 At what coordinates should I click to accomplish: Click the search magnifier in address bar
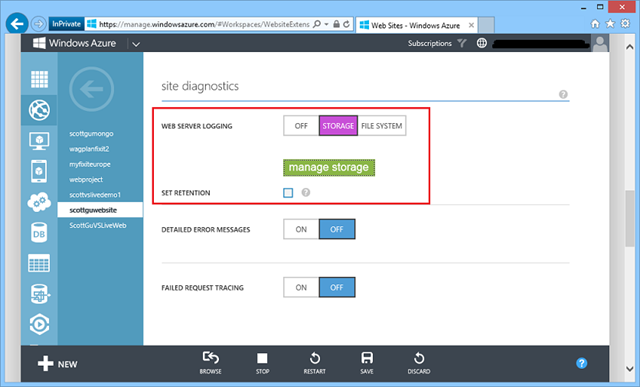[x=317, y=24]
